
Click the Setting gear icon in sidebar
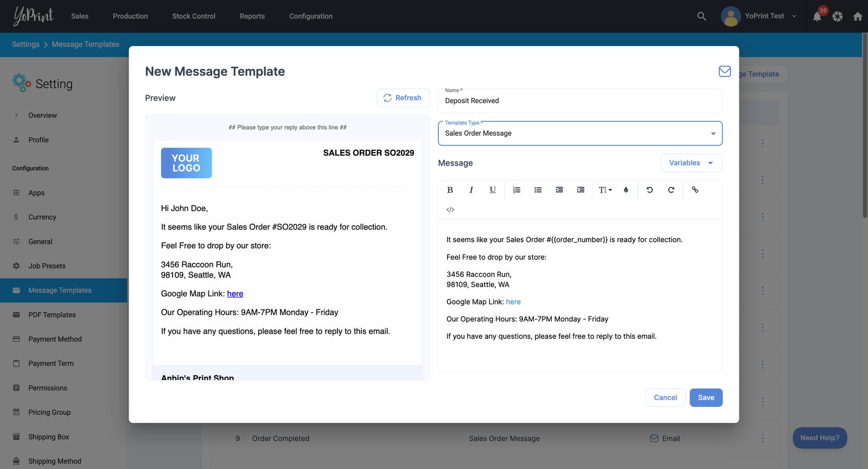[x=22, y=83]
